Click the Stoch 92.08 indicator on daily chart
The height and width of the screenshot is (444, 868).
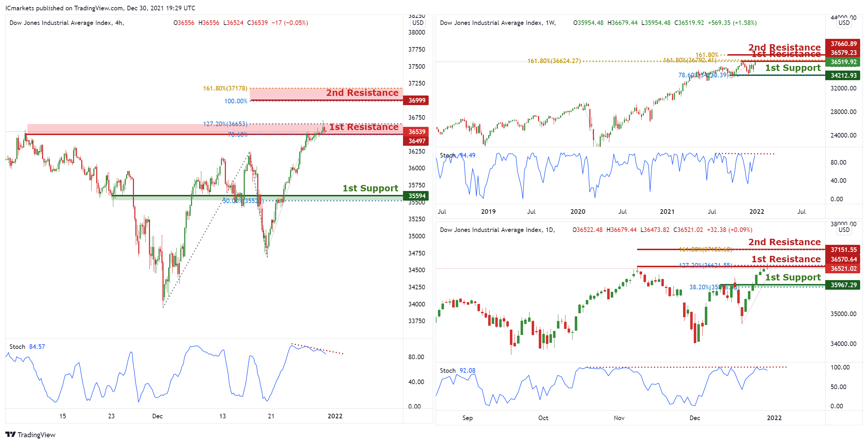(458, 371)
